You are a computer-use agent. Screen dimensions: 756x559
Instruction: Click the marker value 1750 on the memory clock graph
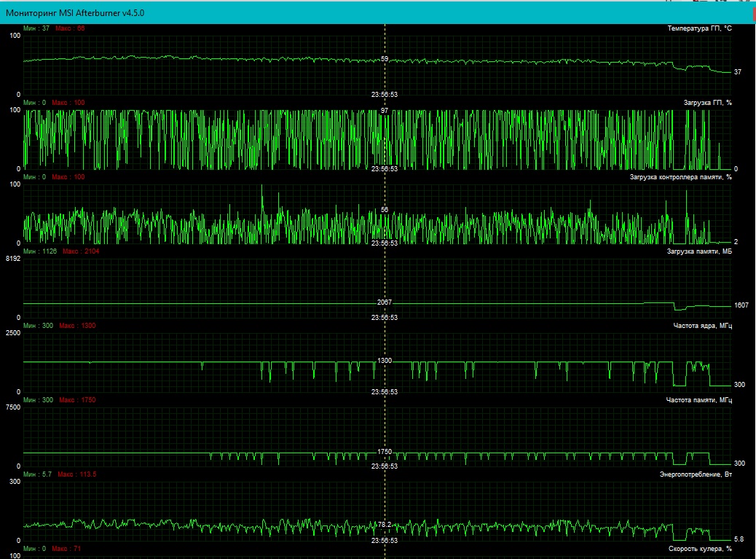pos(385,451)
